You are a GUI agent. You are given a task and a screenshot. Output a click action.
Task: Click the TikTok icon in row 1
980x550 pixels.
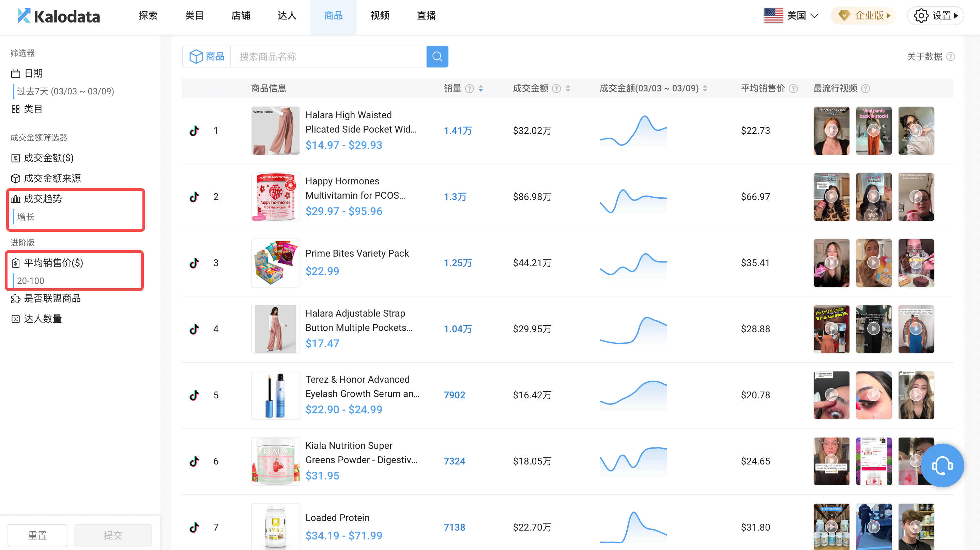195,131
